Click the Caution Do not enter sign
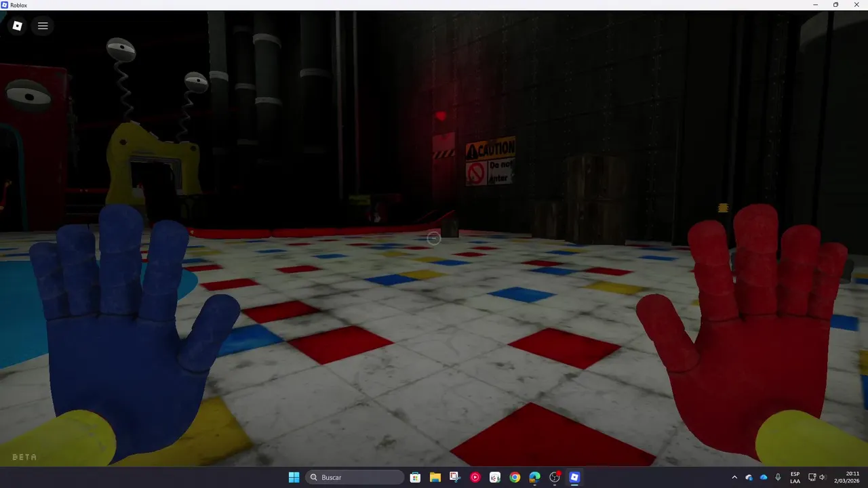The image size is (868, 488). pyautogui.click(x=490, y=161)
